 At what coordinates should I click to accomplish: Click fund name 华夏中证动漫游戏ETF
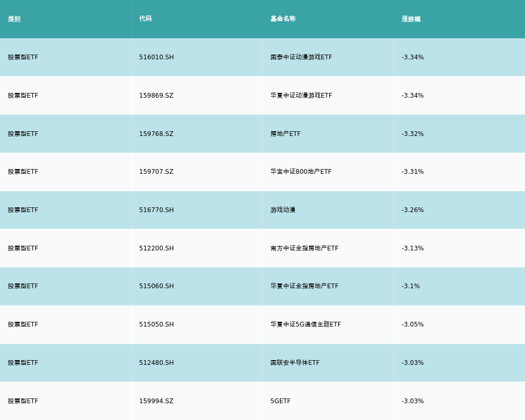(301, 96)
